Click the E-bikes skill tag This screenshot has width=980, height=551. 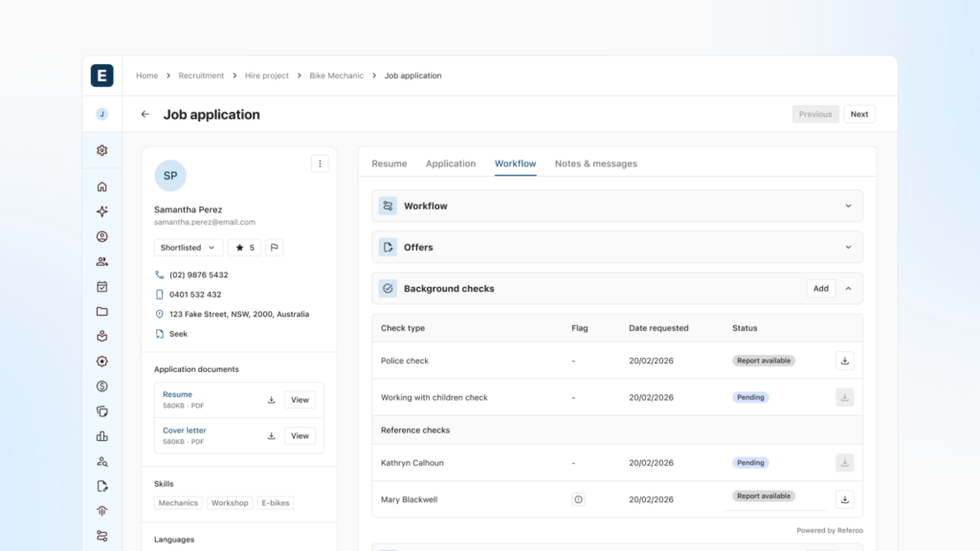pyautogui.click(x=275, y=503)
